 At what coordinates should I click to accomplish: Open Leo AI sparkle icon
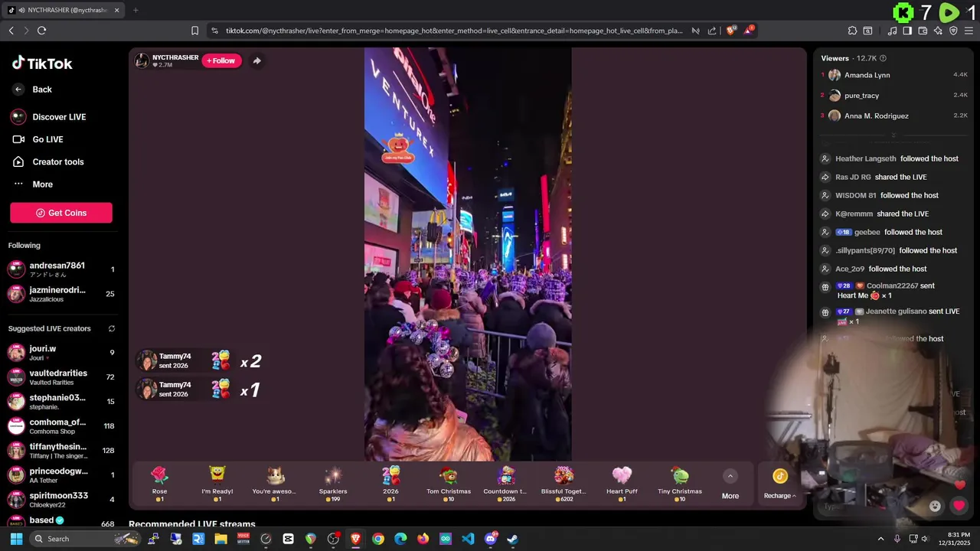pos(938,31)
